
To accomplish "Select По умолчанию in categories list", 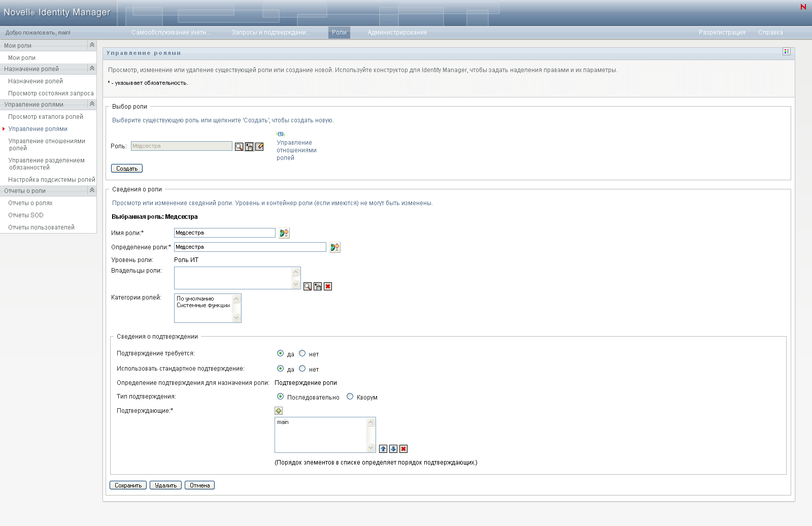I will tap(195, 299).
